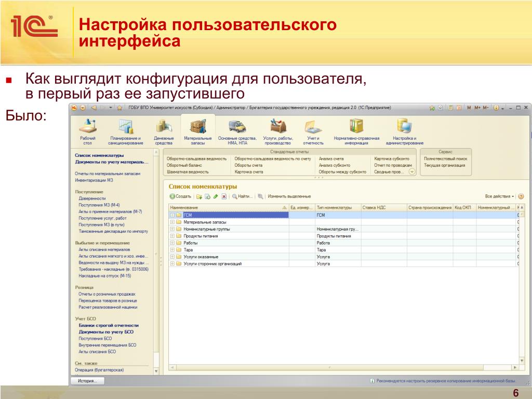532x399 pixels.
Task: Create a new group folder icon
Action: [199, 196]
